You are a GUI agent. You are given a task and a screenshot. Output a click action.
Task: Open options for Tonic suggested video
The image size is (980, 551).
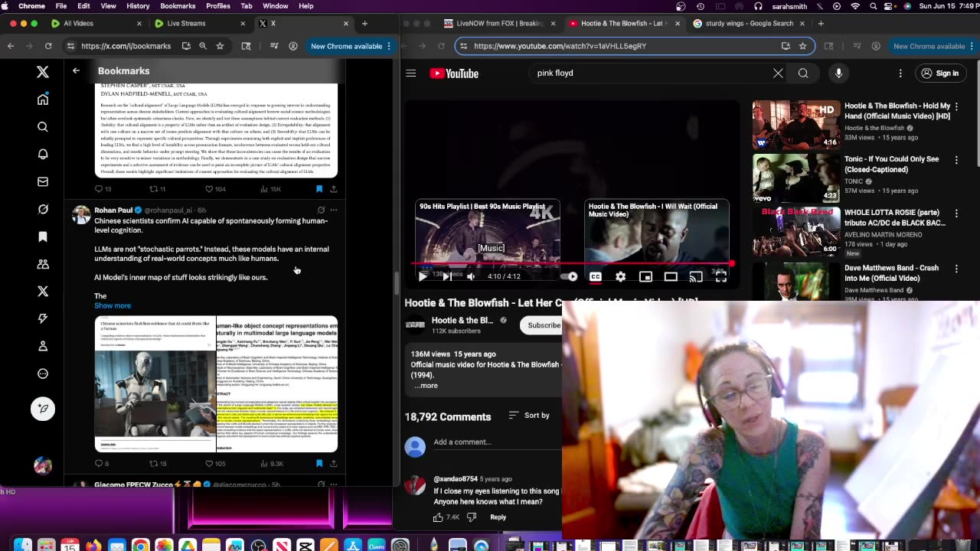point(956,160)
